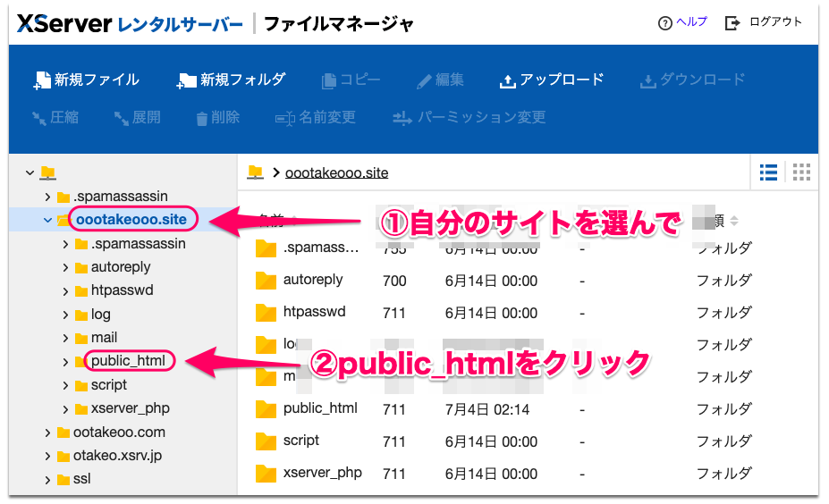Select script in the folder tree
This screenshot has width=829, height=504.
(x=108, y=384)
